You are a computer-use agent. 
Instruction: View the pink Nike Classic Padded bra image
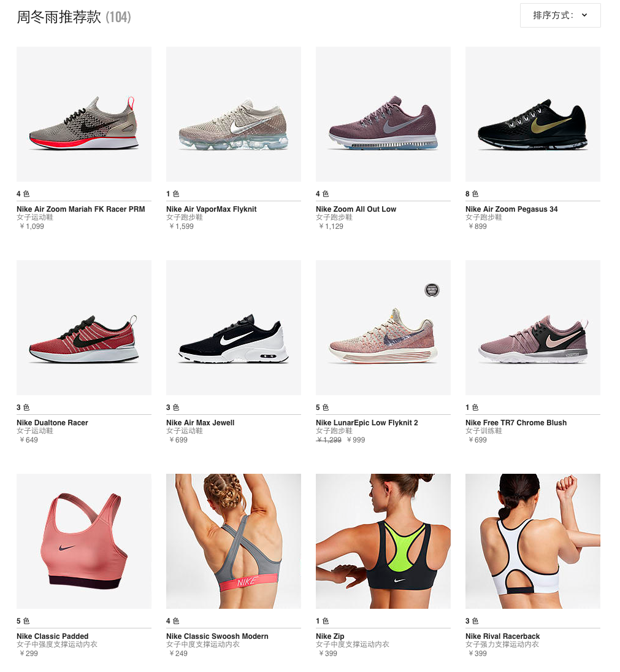(84, 541)
